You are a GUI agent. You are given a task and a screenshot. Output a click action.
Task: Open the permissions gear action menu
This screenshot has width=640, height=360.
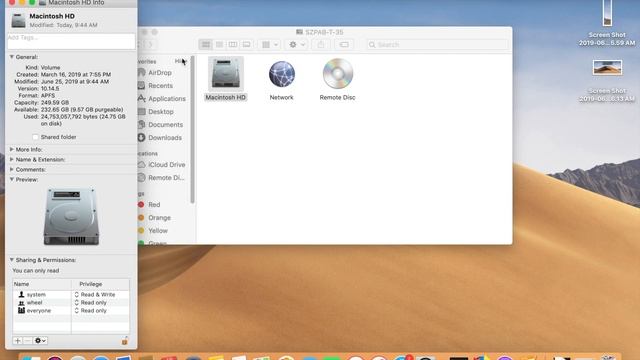coord(40,340)
